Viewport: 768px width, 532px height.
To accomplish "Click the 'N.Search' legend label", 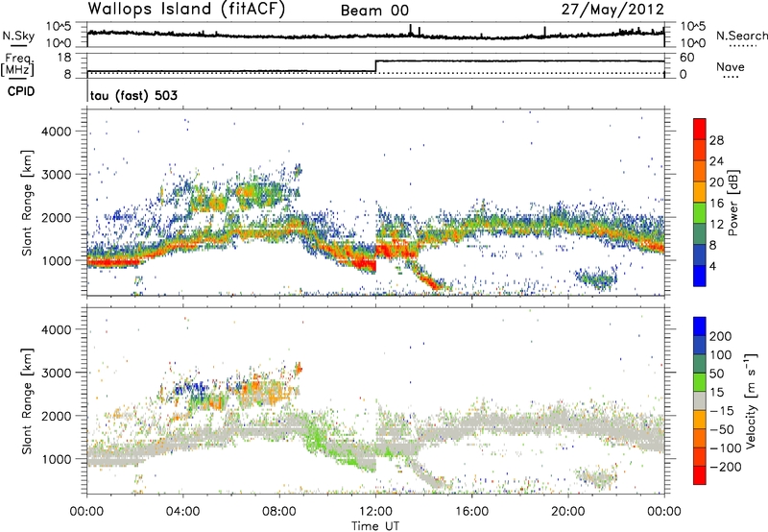I will pyautogui.click(x=741, y=36).
